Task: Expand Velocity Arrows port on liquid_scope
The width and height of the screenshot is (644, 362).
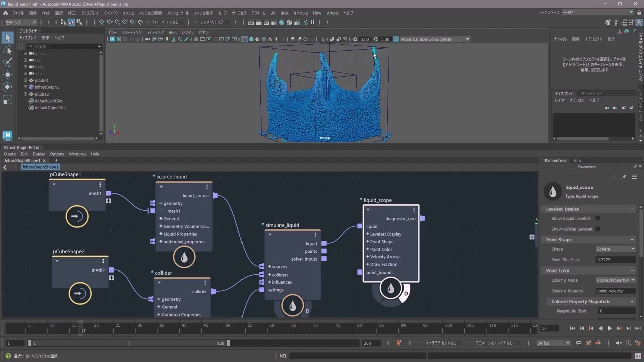Action: (368, 257)
